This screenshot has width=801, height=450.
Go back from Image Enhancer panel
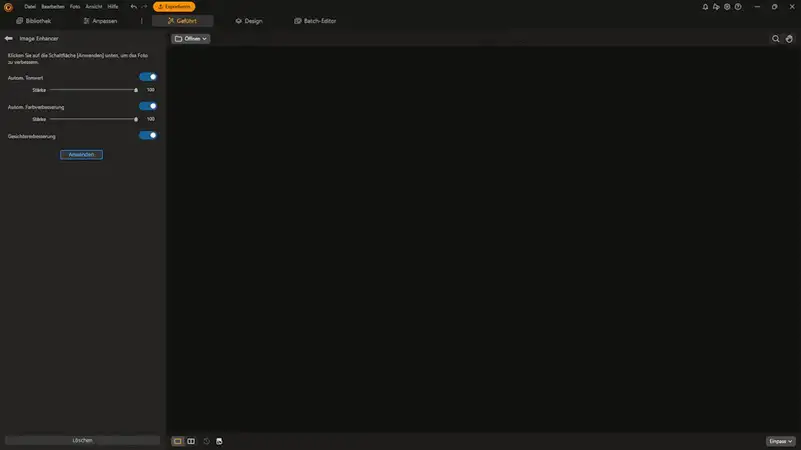tap(9, 38)
